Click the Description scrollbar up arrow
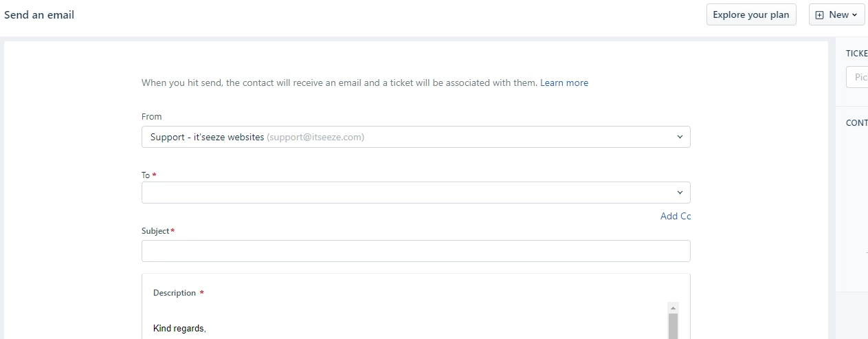 click(x=674, y=307)
